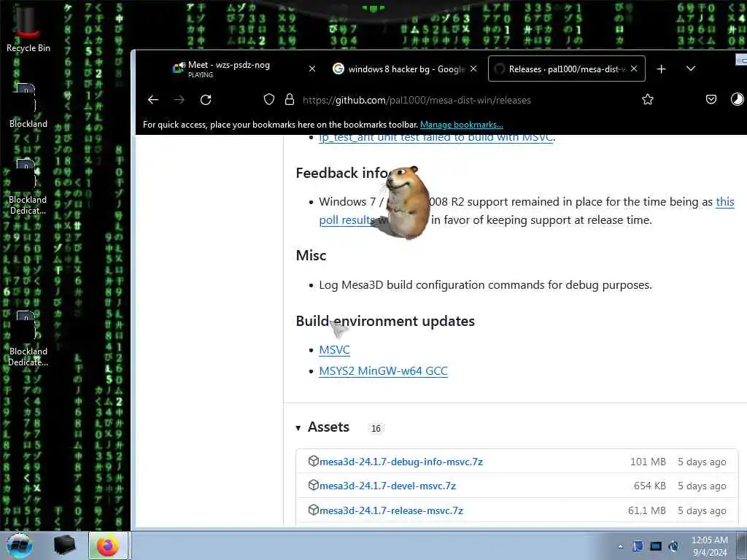Open the Action Center flag tray icon

(637, 547)
